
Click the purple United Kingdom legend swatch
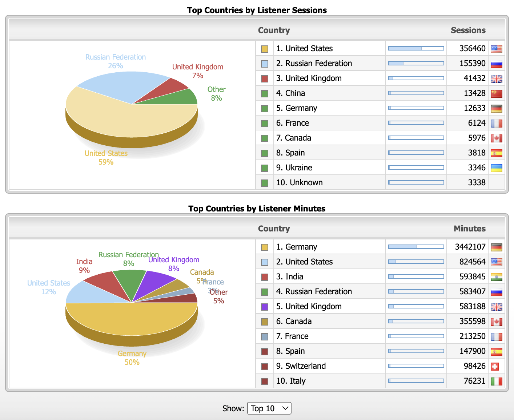(265, 307)
